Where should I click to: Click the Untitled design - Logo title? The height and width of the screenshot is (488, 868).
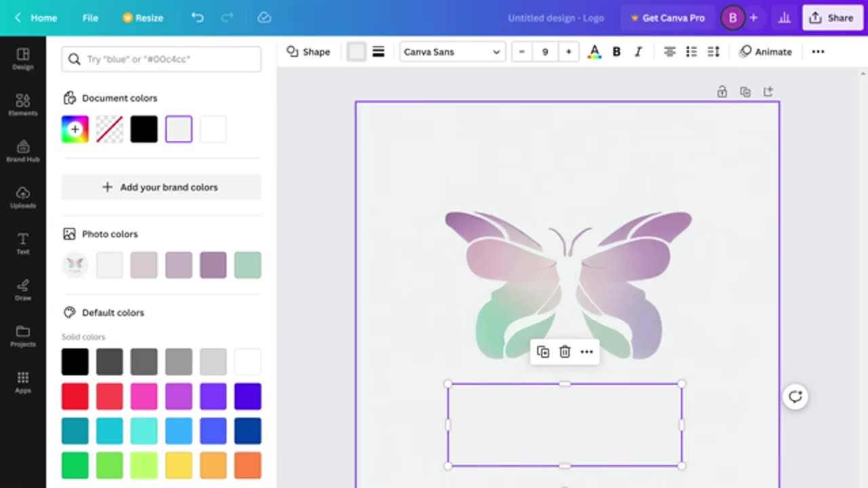pyautogui.click(x=556, y=18)
